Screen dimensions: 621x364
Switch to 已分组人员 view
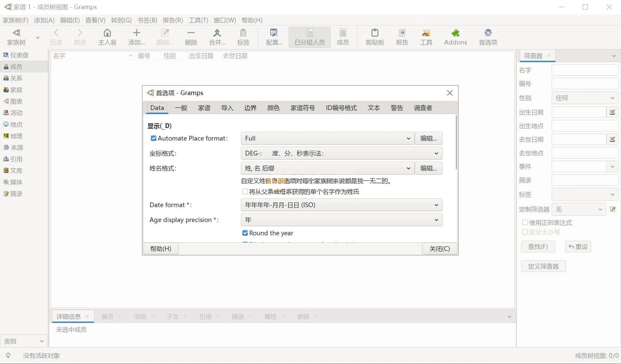coord(309,37)
